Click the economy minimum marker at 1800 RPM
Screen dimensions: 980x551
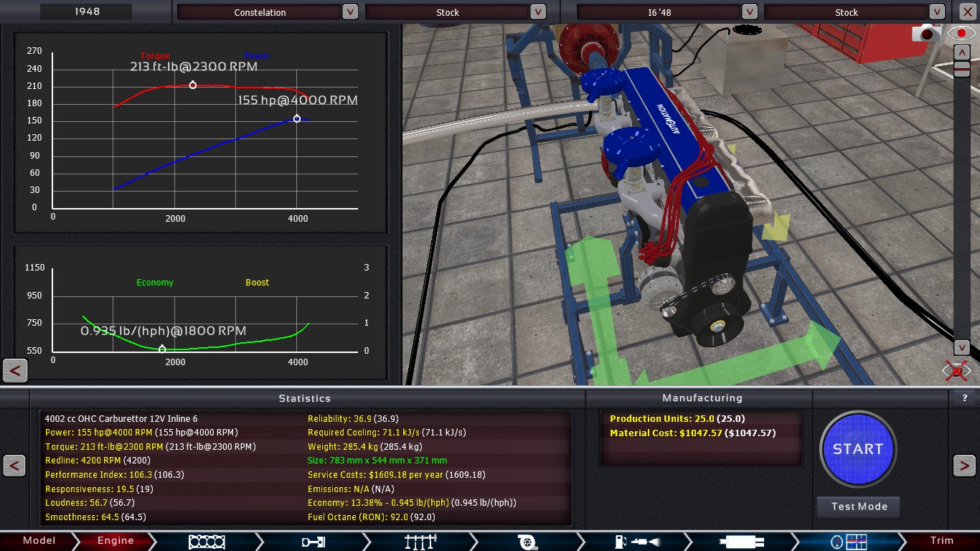(162, 349)
